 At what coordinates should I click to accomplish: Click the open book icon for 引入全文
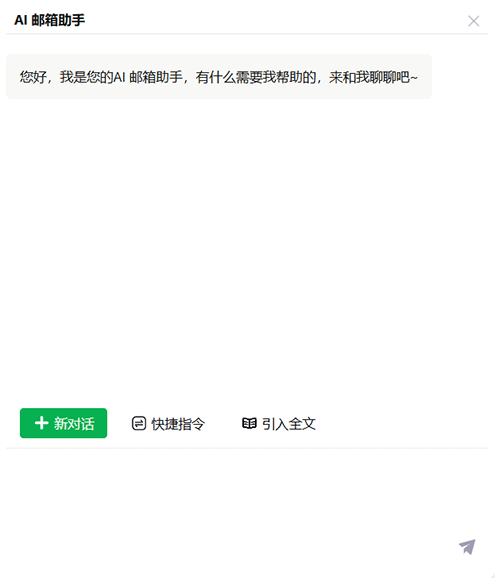249,423
